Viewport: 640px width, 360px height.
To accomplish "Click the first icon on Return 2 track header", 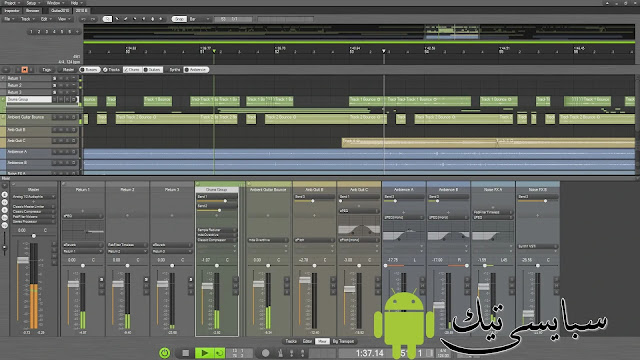I will 54,85.
